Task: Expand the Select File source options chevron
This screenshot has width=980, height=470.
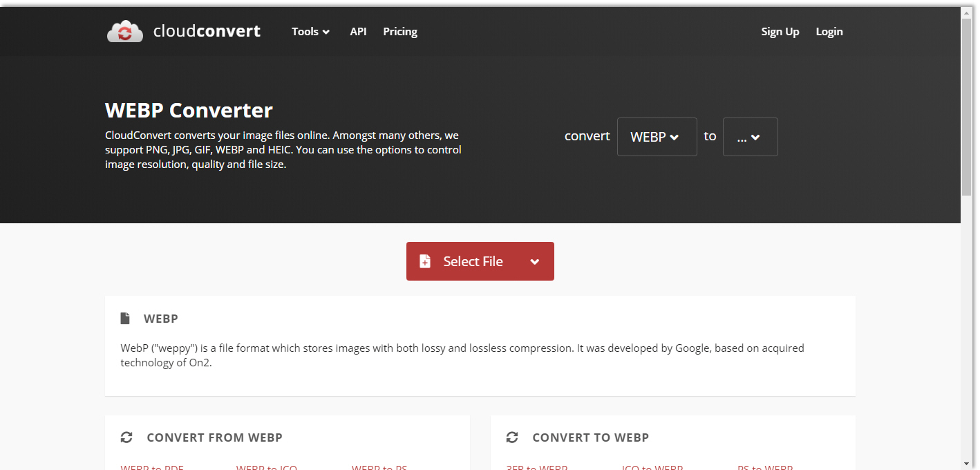Action: click(x=534, y=262)
